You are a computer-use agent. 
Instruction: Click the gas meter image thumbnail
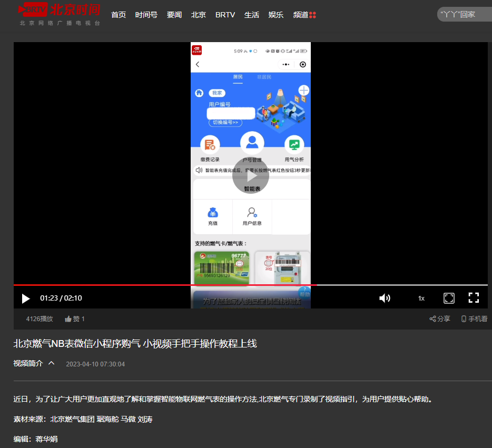pos(282,267)
